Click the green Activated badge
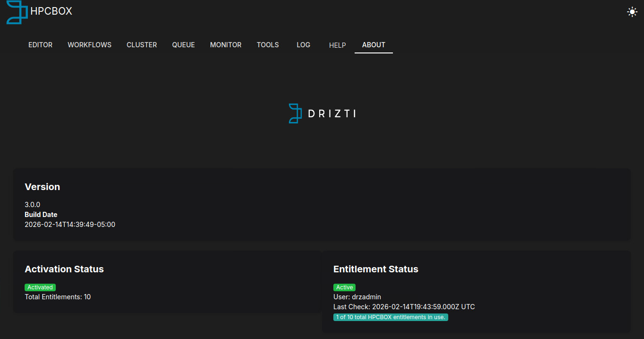644x339 pixels. [40, 287]
